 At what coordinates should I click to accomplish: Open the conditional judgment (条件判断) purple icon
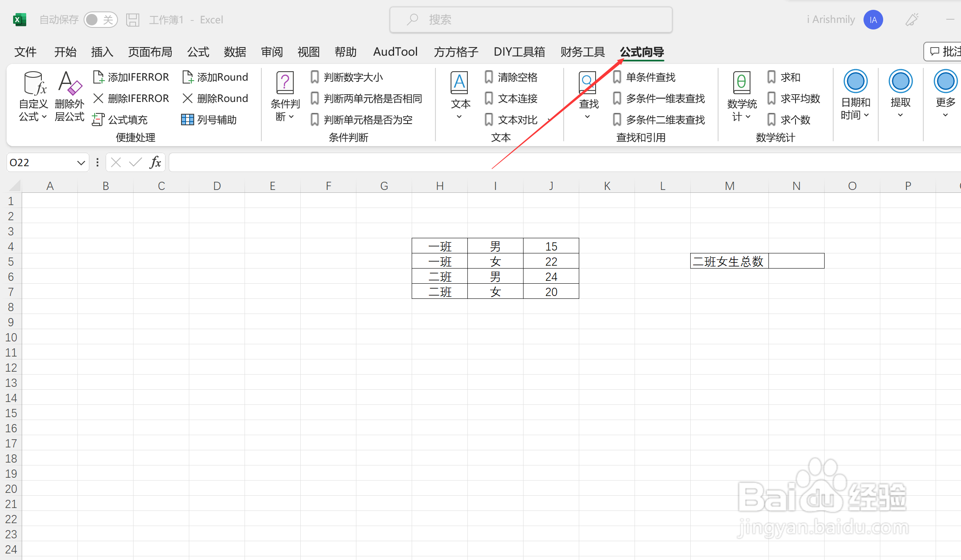click(285, 83)
